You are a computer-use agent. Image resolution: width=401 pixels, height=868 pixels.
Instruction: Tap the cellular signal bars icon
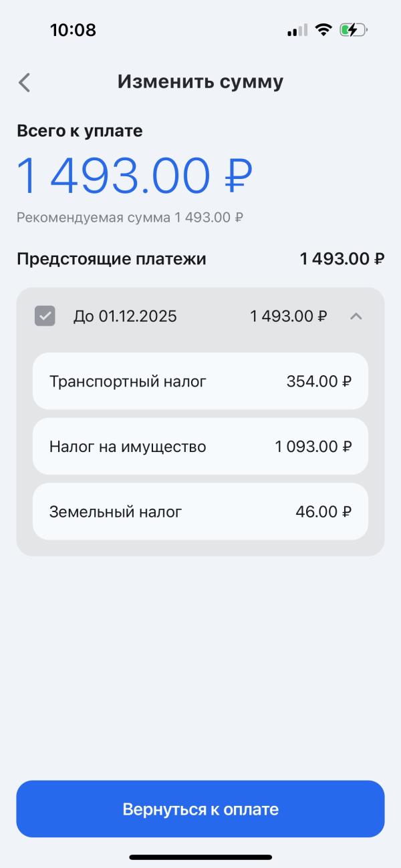click(297, 30)
